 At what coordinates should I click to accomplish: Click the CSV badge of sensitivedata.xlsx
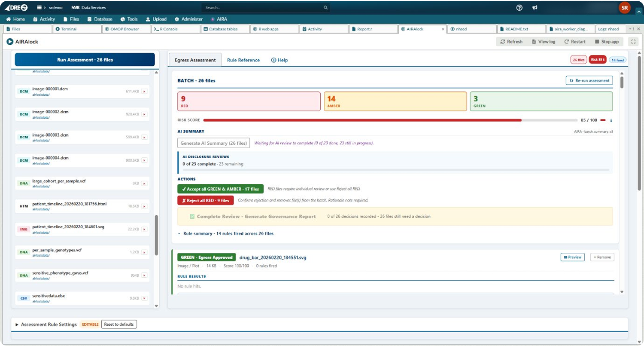23,298
